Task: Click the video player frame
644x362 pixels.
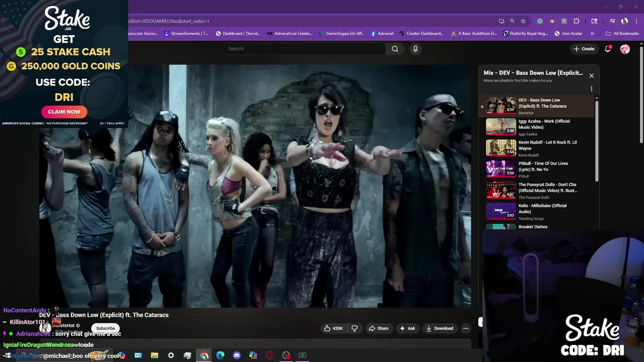Action: (x=255, y=186)
